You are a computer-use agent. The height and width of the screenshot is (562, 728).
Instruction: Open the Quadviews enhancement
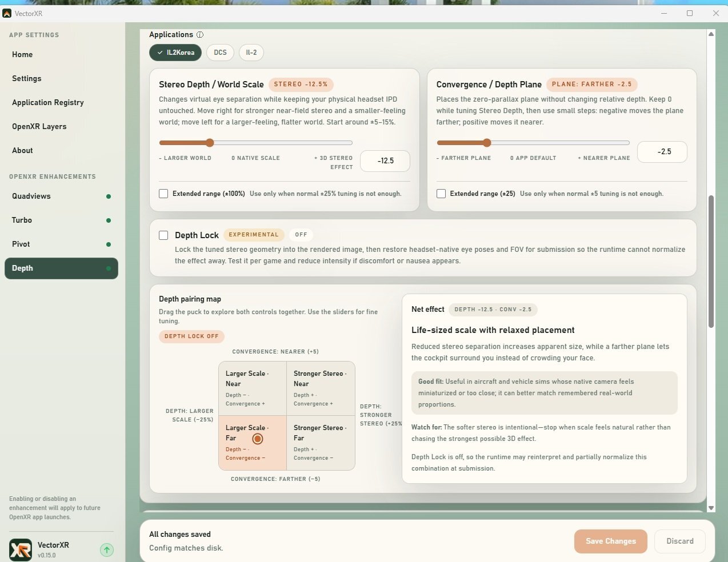[x=61, y=196]
